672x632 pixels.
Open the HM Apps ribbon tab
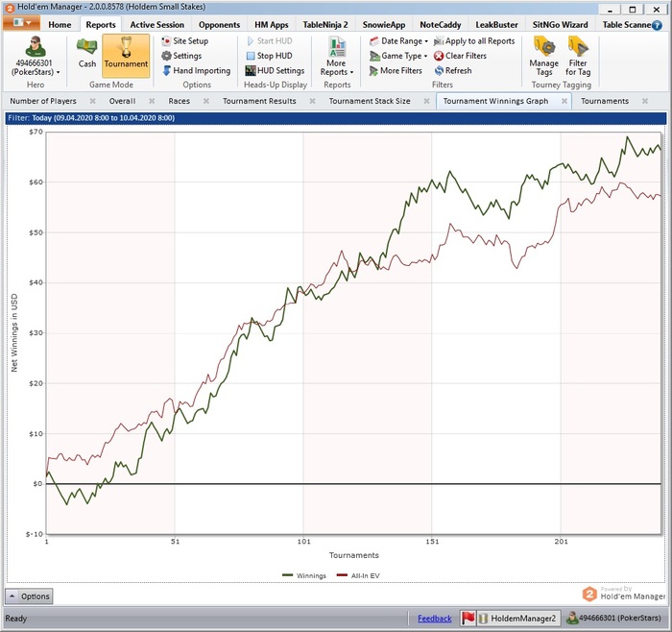[272, 25]
